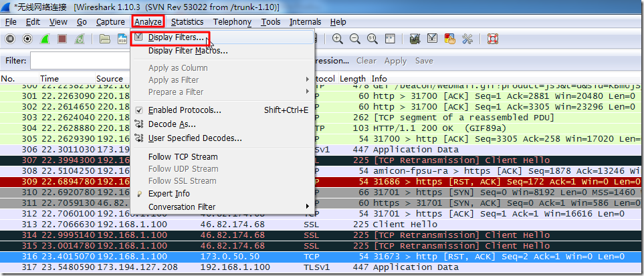Open the Telephony menu
The width and height of the screenshot is (644, 276).
coord(232,22)
